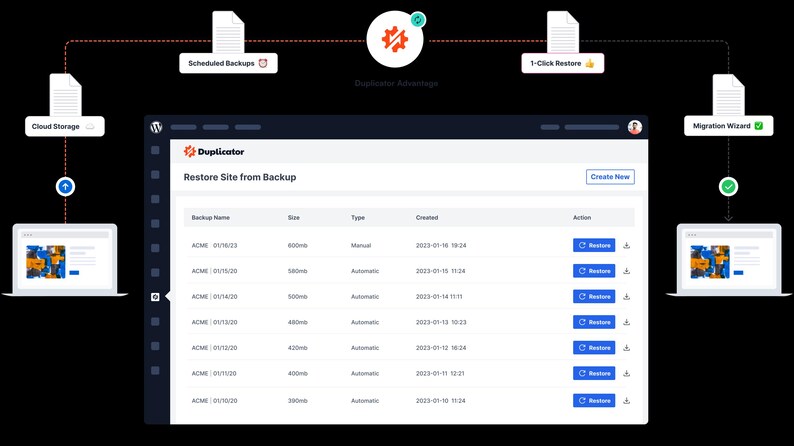Click the WordPress logo in the admin bar
Image resolution: width=794 pixels, height=446 pixels.
[156, 127]
